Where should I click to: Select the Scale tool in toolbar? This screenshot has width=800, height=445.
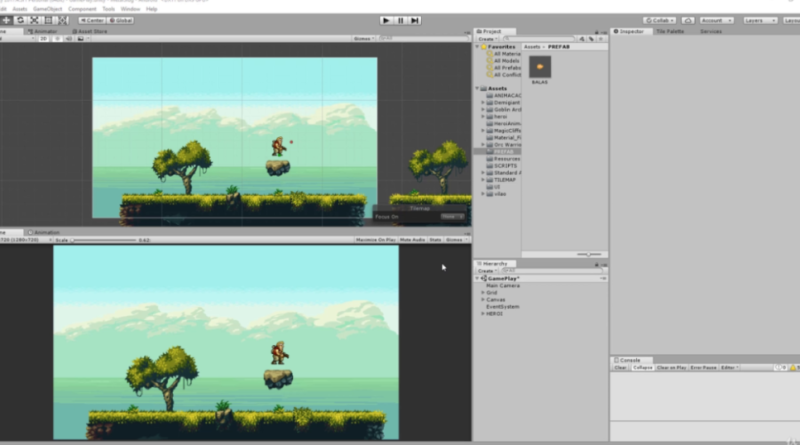[x=34, y=20]
